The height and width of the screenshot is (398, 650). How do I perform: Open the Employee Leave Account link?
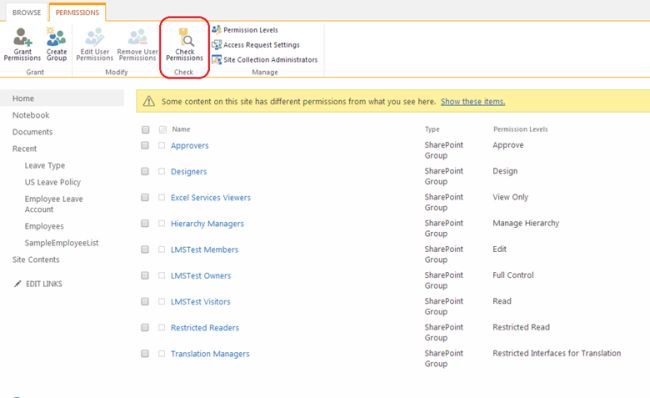pyautogui.click(x=53, y=204)
